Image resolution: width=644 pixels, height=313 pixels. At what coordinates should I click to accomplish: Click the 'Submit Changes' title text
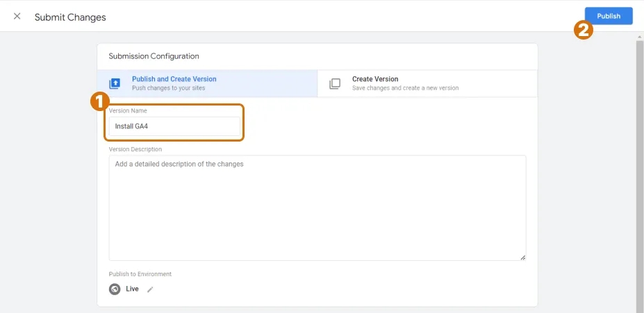70,17
